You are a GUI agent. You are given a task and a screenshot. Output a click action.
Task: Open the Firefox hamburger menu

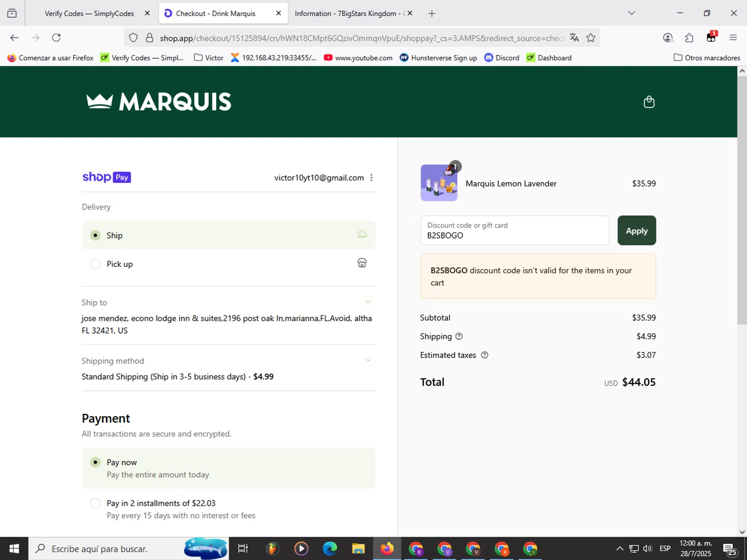pos(733,38)
